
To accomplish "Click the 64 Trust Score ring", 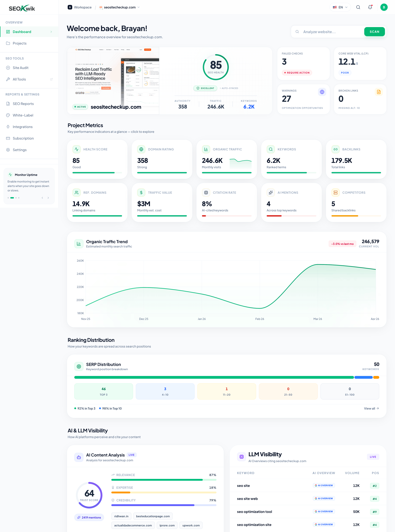I will pos(89,495).
